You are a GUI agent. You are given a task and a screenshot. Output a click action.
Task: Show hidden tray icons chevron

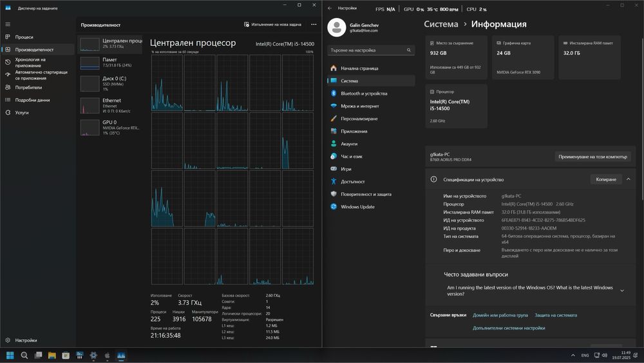click(573, 355)
